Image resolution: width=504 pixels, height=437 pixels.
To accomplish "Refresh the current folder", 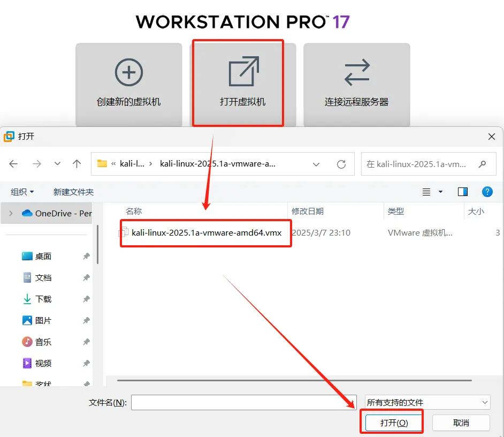I will 341,164.
